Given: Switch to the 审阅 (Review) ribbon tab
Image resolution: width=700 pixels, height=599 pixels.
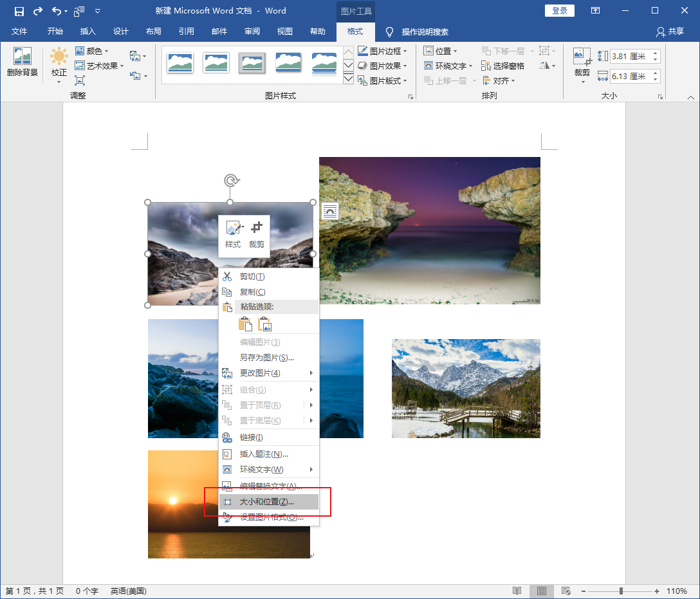Looking at the screenshot, I should (252, 31).
